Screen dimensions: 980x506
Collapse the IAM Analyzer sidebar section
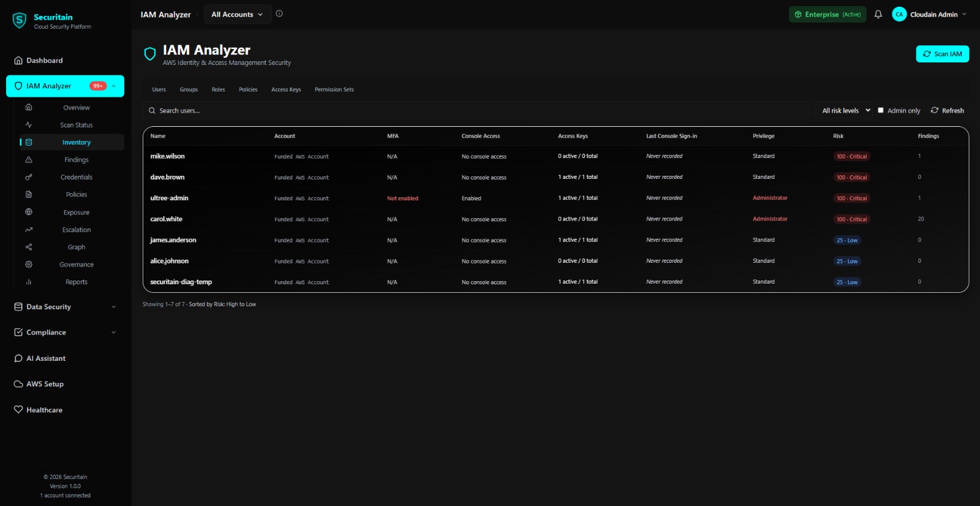pyautogui.click(x=114, y=86)
